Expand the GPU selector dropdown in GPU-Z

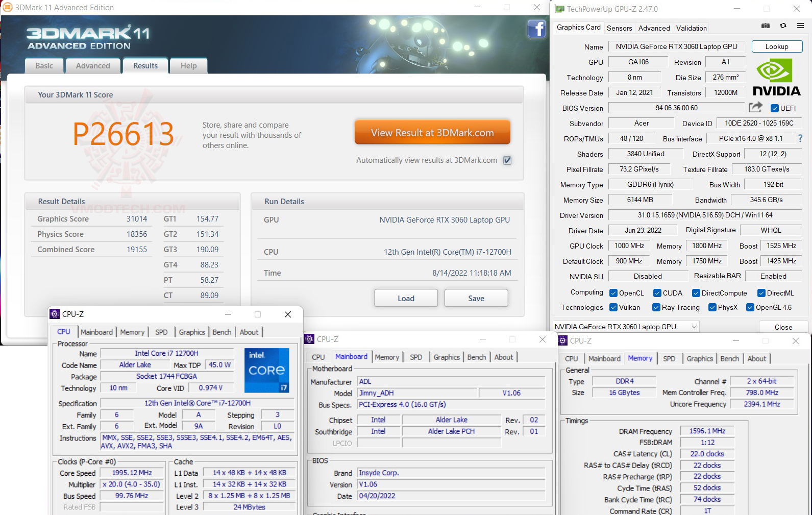(x=694, y=327)
